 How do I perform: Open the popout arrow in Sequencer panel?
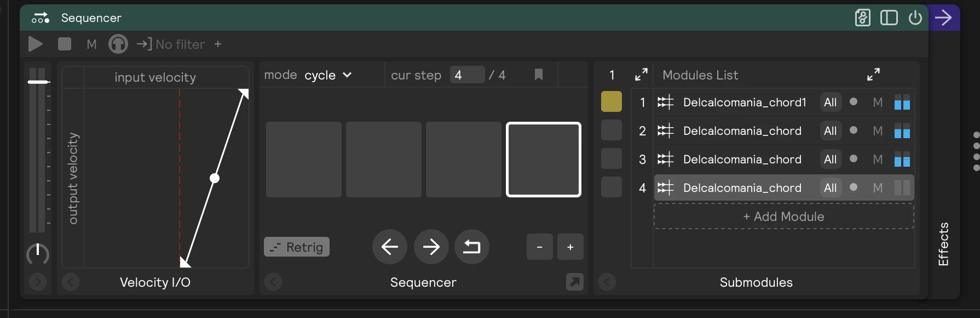tap(575, 282)
